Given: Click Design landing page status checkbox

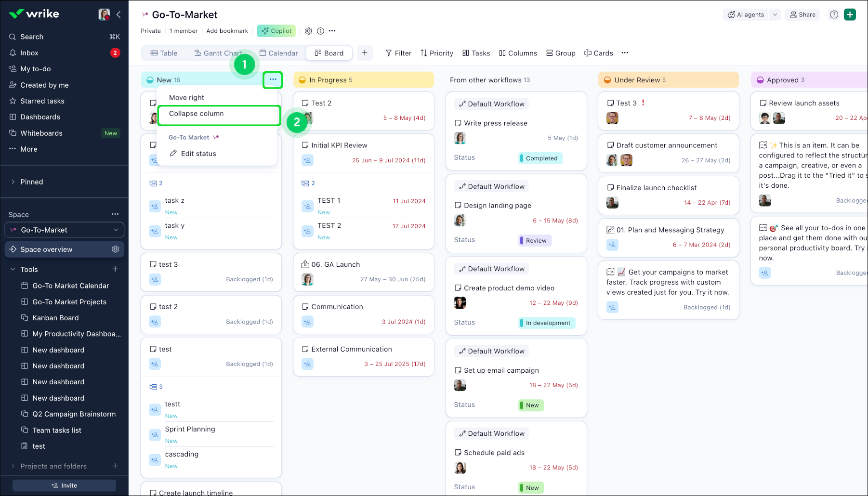Looking at the screenshot, I should 458,205.
